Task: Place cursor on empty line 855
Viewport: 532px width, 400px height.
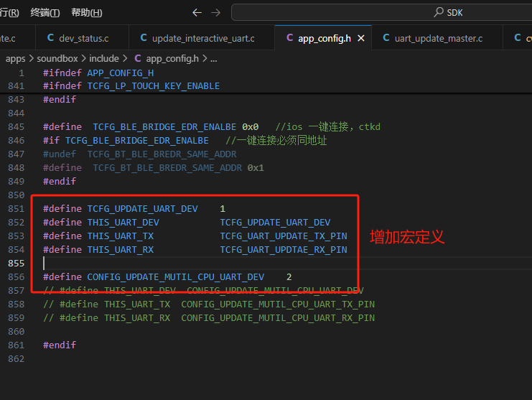Action: click(285, 264)
